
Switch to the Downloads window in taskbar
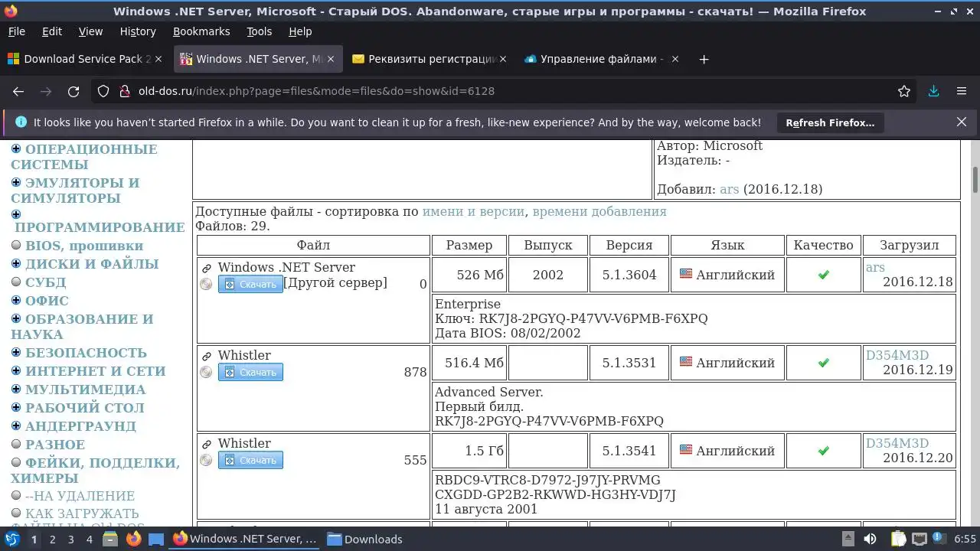click(364, 539)
